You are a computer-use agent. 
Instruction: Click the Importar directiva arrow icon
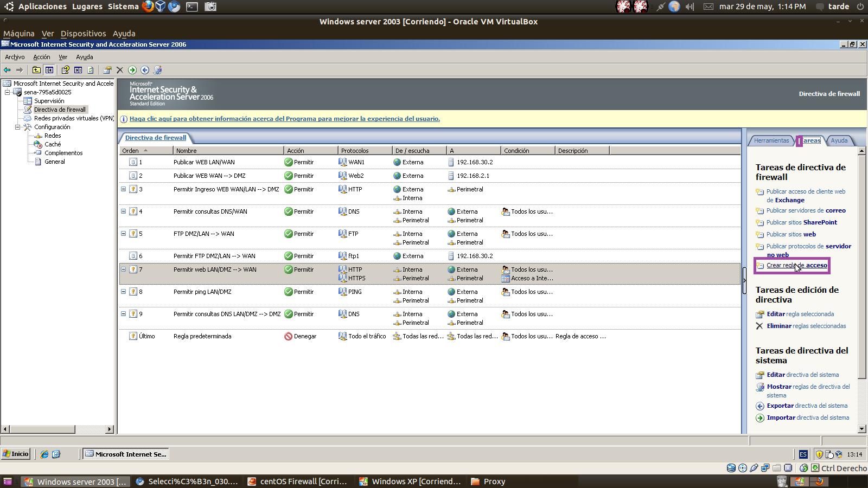pyautogui.click(x=760, y=418)
